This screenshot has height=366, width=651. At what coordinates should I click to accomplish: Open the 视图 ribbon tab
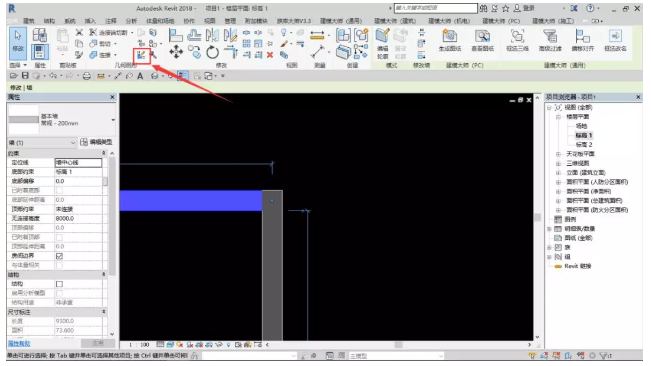210,21
